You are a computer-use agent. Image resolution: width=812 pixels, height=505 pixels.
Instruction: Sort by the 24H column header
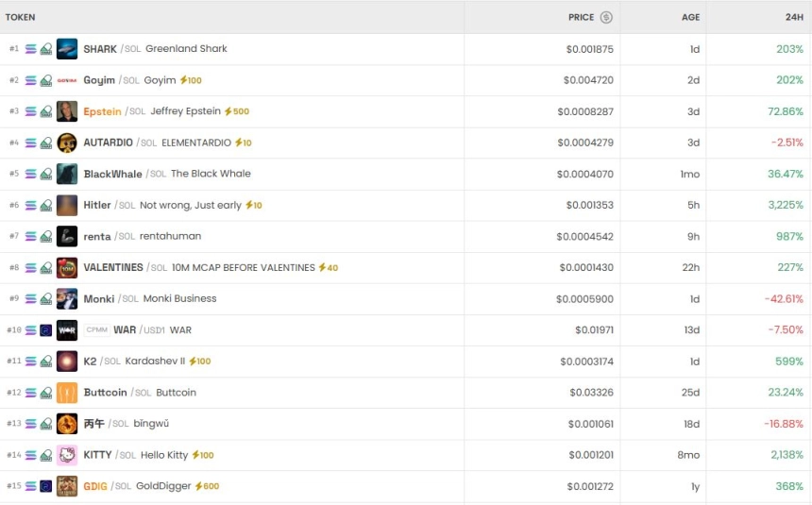794,17
